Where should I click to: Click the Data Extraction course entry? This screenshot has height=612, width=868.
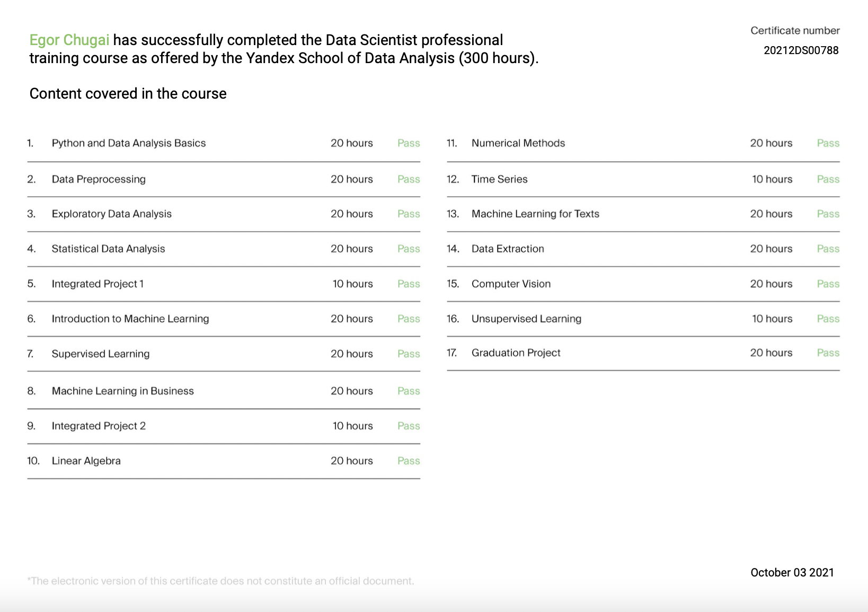(x=508, y=249)
